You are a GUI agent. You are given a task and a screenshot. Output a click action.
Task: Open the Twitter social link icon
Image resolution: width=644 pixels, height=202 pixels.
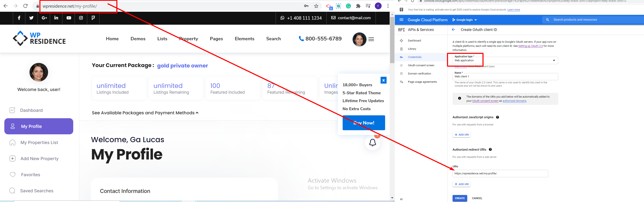point(31,18)
